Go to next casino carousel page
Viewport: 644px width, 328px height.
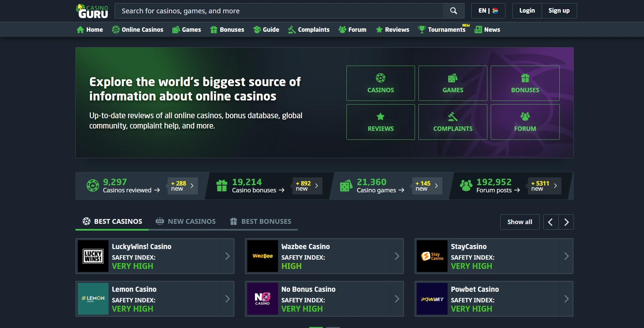[566, 222]
